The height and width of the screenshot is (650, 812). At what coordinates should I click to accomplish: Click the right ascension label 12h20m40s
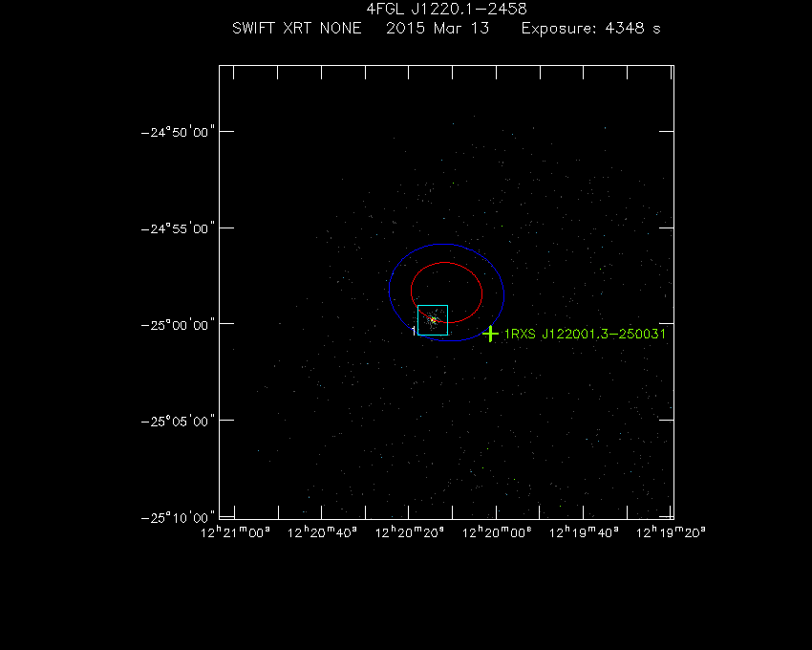(322, 532)
